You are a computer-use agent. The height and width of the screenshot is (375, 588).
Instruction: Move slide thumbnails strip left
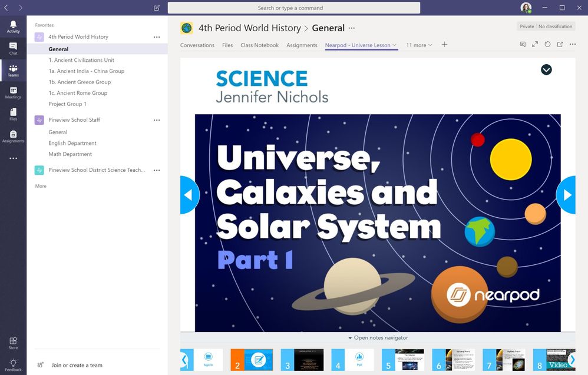tap(184, 360)
